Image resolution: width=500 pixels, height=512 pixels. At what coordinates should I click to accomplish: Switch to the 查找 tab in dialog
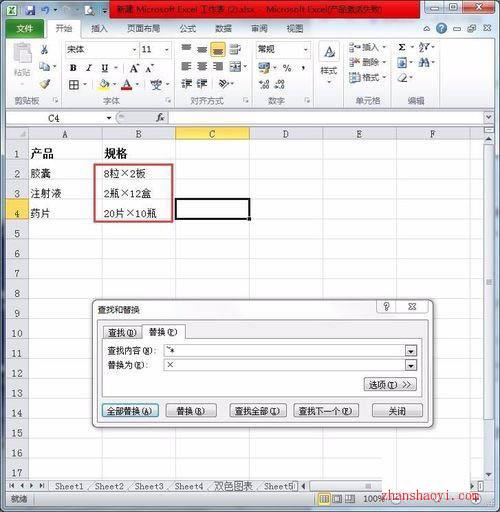click(122, 332)
